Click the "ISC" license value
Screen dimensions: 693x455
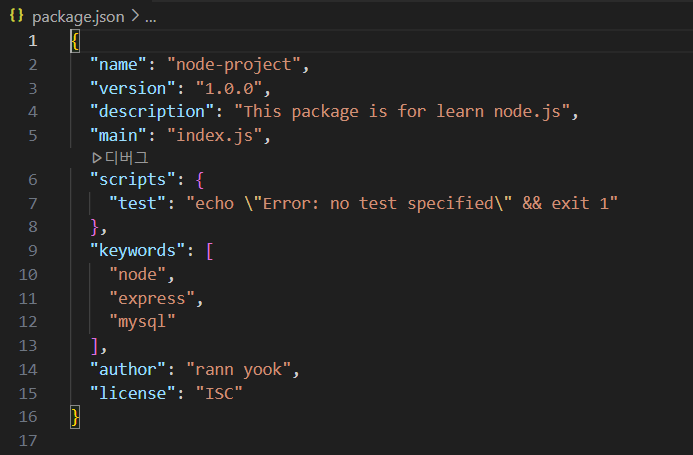[x=219, y=394]
